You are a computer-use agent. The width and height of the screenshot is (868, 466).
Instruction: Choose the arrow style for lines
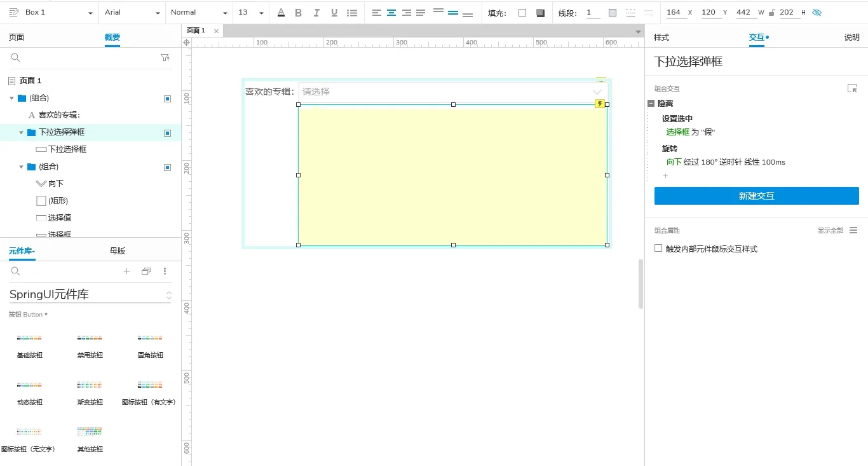tap(648, 13)
